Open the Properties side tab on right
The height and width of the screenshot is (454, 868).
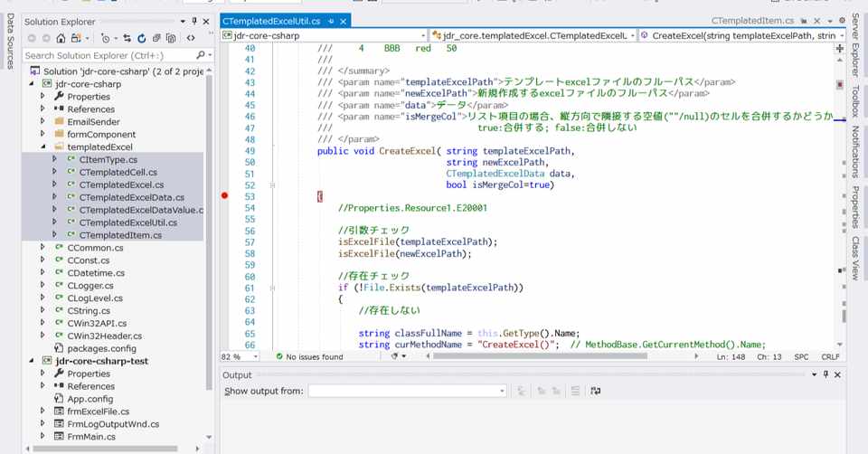pyautogui.click(x=856, y=207)
